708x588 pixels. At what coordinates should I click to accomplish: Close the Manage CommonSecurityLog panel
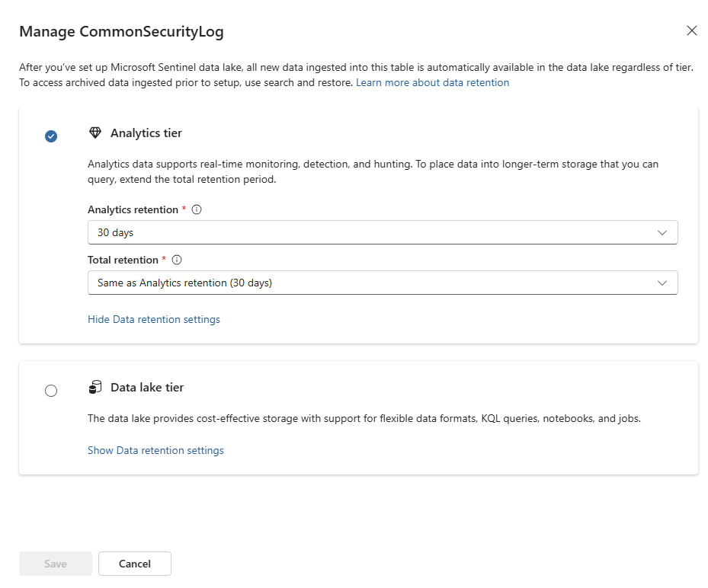tap(691, 30)
